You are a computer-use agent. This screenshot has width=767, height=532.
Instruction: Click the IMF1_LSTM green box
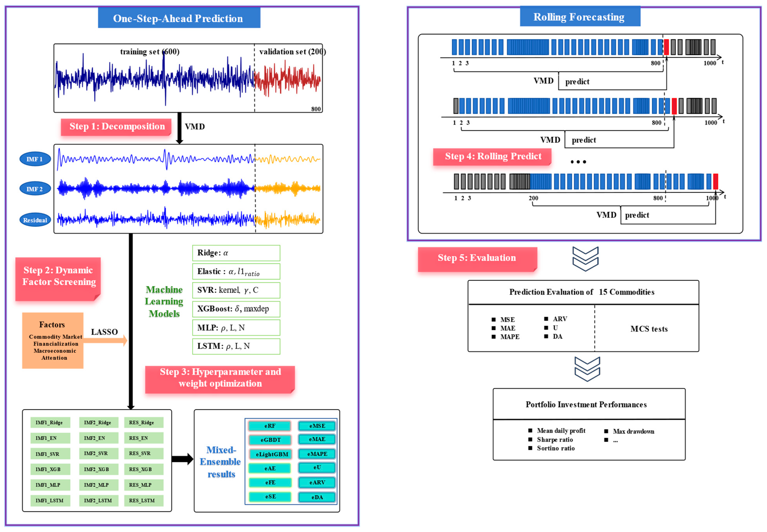tap(50, 500)
